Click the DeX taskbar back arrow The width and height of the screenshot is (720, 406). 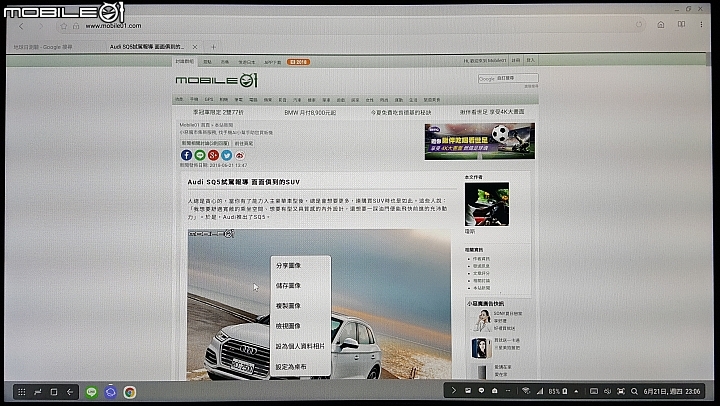tap(70, 392)
